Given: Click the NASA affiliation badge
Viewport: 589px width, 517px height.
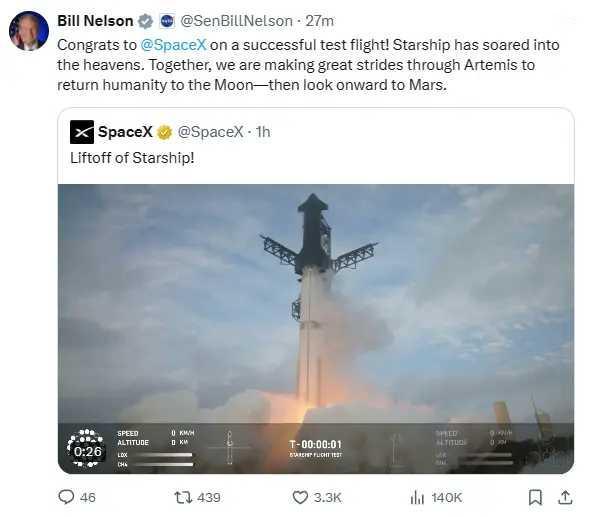Looking at the screenshot, I should [x=167, y=21].
